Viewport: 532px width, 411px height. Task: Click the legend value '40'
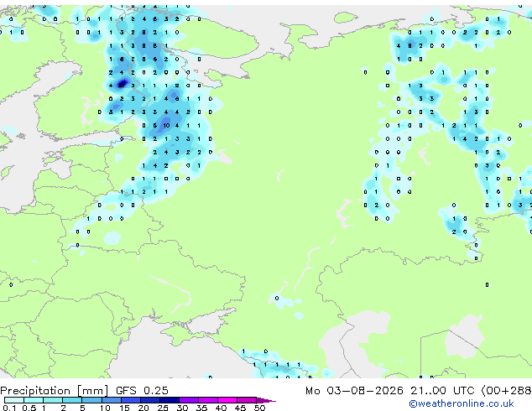(x=221, y=408)
